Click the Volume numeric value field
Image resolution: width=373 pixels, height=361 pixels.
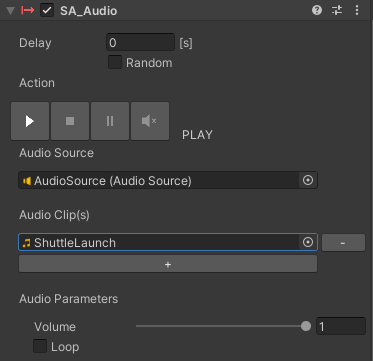pyautogui.click(x=341, y=326)
